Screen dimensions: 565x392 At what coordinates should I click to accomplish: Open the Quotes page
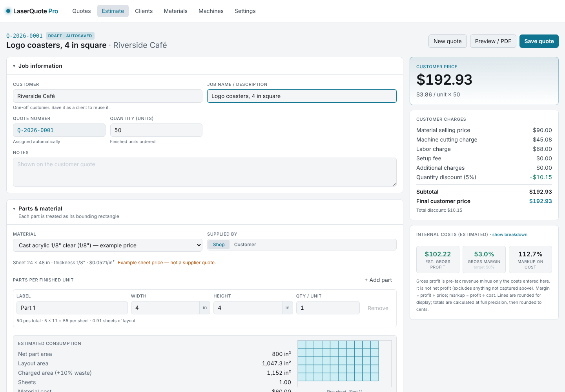[x=82, y=11]
